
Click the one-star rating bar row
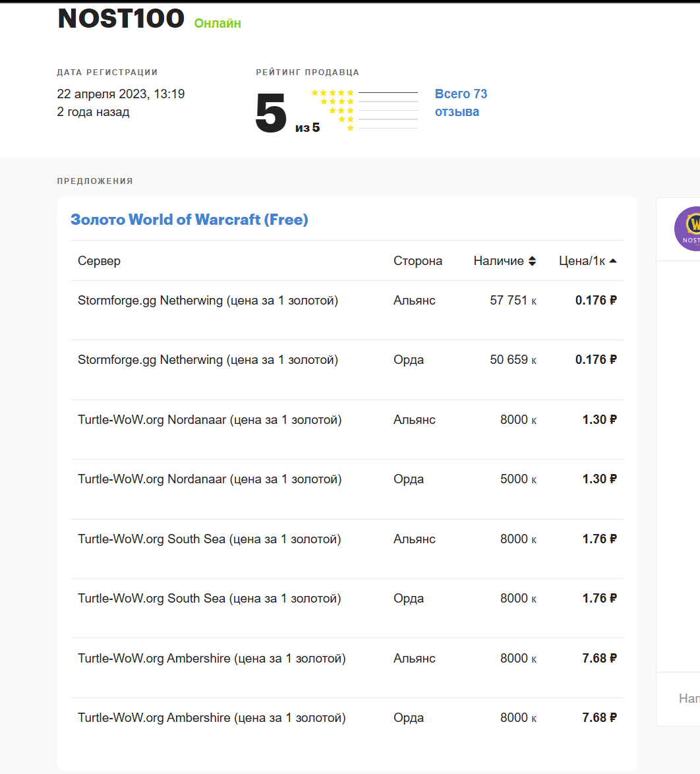point(382,128)
